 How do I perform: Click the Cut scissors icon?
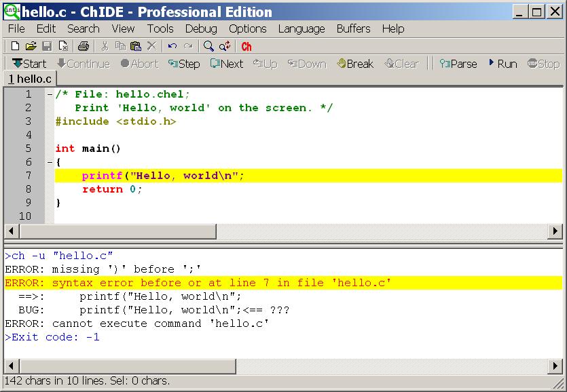click(105, 46)
